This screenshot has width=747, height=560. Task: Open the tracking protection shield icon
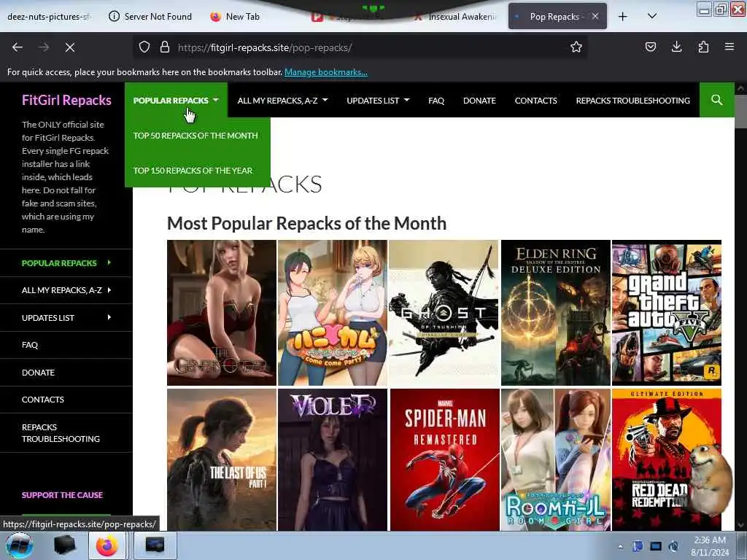click(x=144, y=47)
